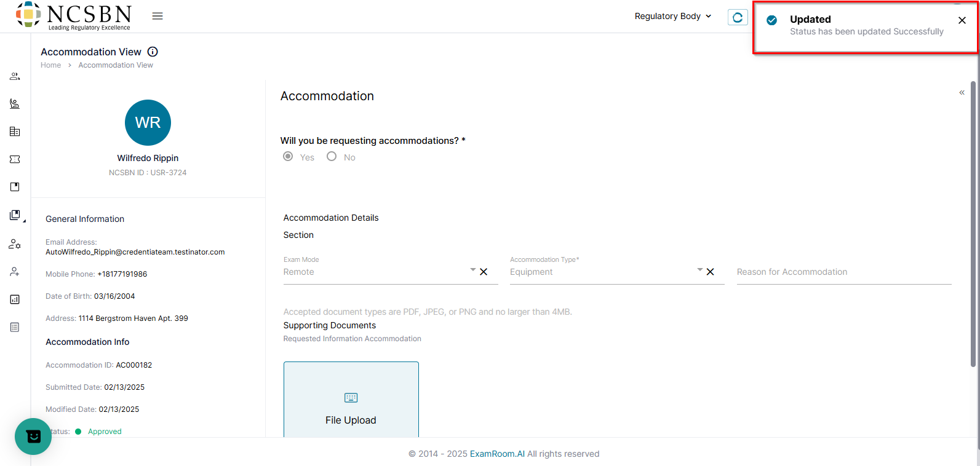
Task: Select the No radio button for accommodations
Action: 332,157
